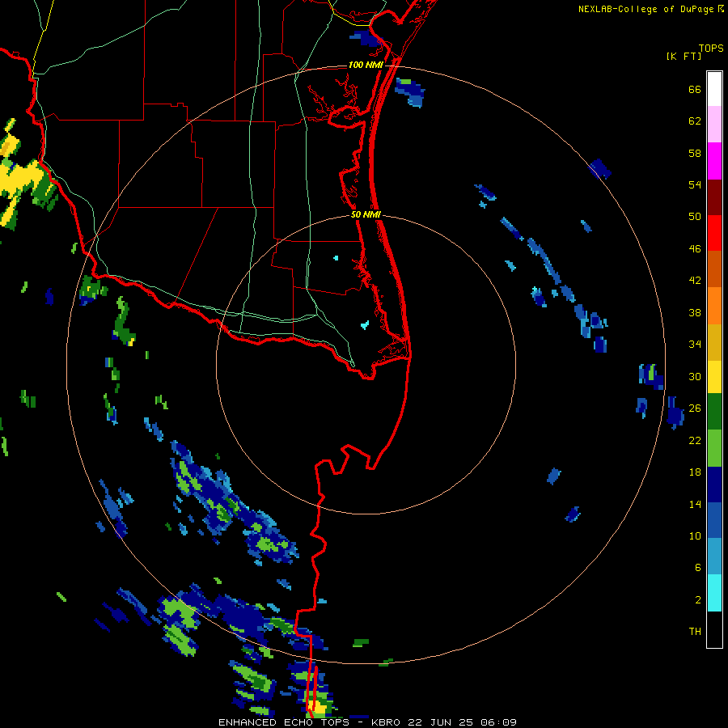Image resolution: width=728 pixels, height=728 pixels.
Task: Select the bright yellow legend swatch
Action: (714, 377)
